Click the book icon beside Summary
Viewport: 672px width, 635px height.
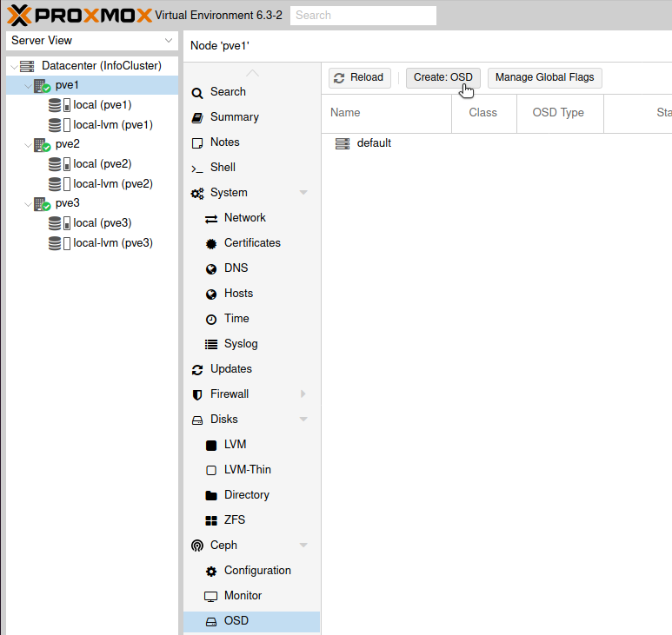tap(197, 118)
